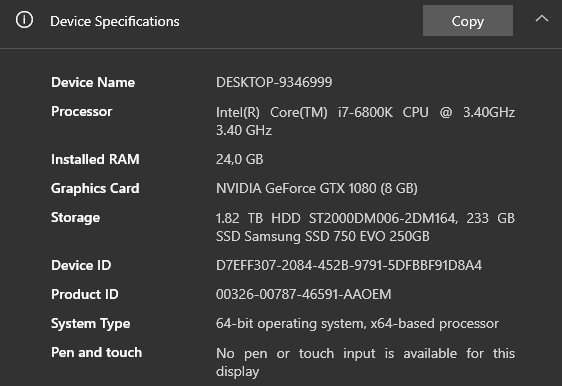Select the Intel Core i7-6800K processor value
Image resolution: width=562 pixels, height=386 pixels.
365,121
